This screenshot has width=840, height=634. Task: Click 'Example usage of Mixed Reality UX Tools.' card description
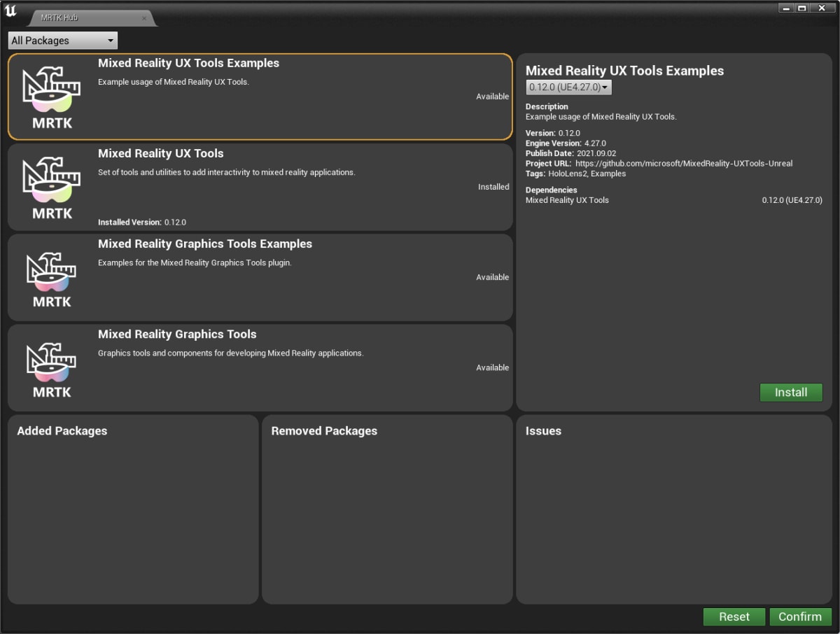174,82
